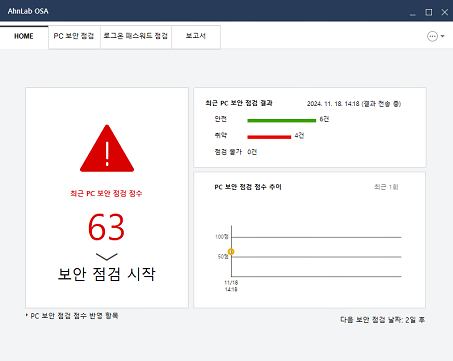The height and width of the screenshot is (361, 453).
Task: Select the red 취약 result bar
Action: pos(269,137)
